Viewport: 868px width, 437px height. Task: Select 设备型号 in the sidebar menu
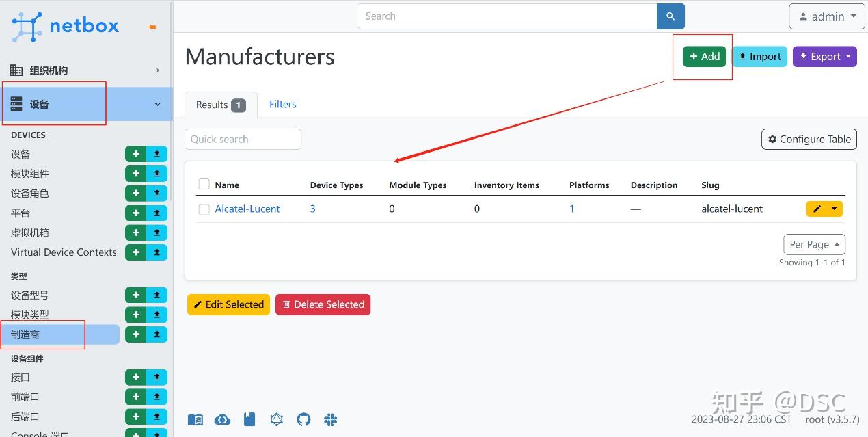(30, 295)
